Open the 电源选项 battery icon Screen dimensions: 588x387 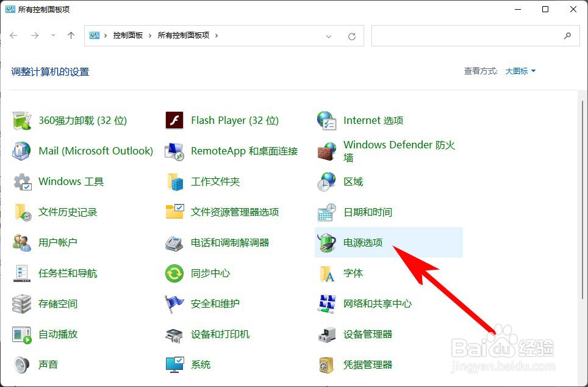326,242
